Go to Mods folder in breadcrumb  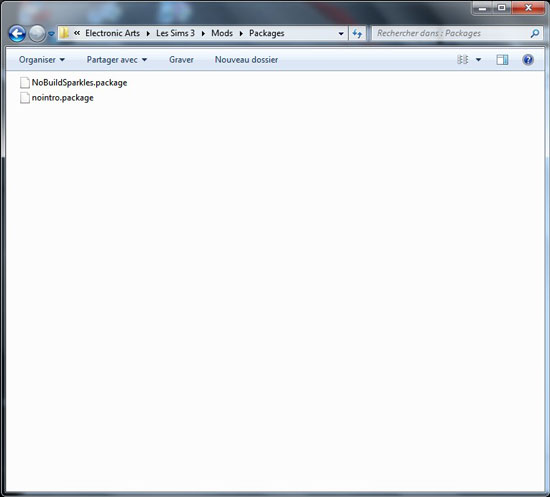(x=222, y=33)
